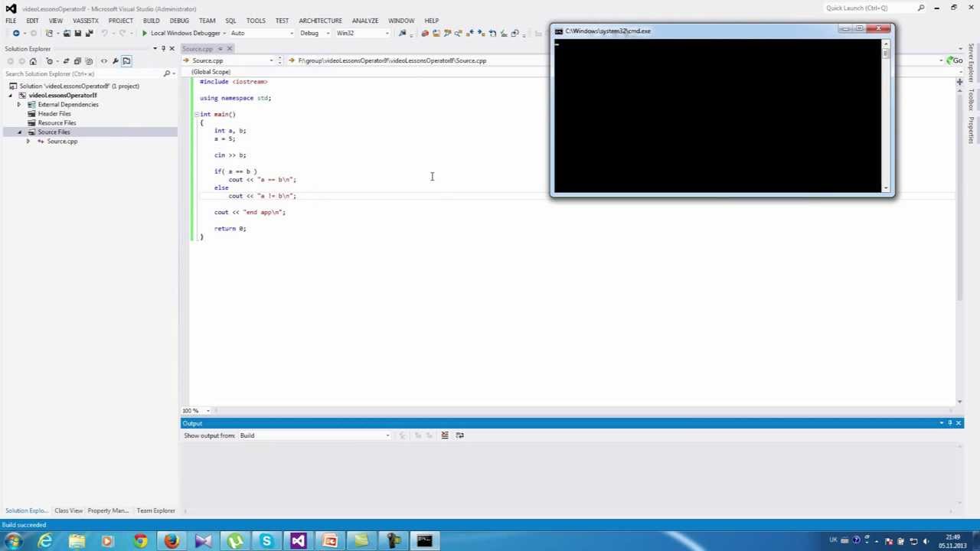Start Local Windows Debugger with the green play icon
This screenshot has height=551, width=980.
click(x=144, y=33)
